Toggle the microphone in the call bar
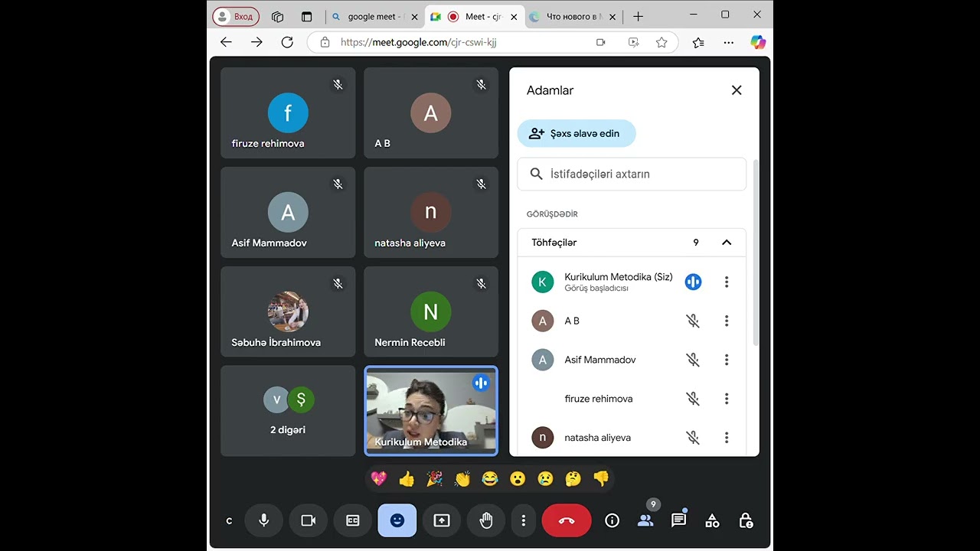Screen dimensions: 980x551 [264, 520]
